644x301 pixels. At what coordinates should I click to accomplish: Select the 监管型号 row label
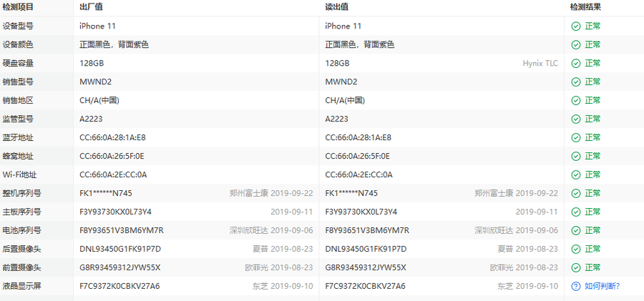[18, 119]
